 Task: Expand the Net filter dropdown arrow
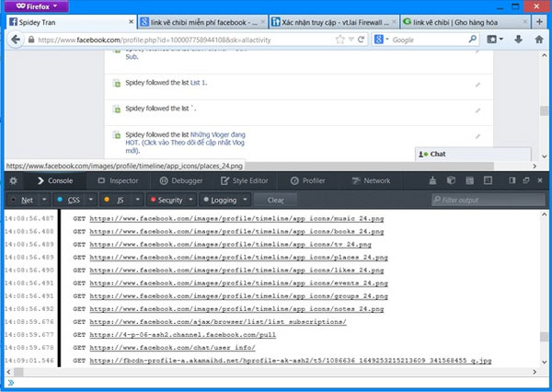44,200
